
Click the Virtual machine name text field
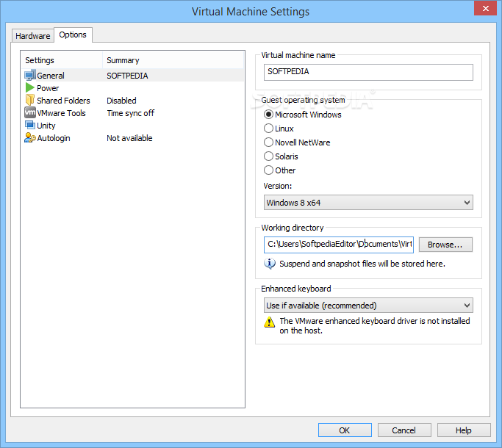click(x=368, y=72)
